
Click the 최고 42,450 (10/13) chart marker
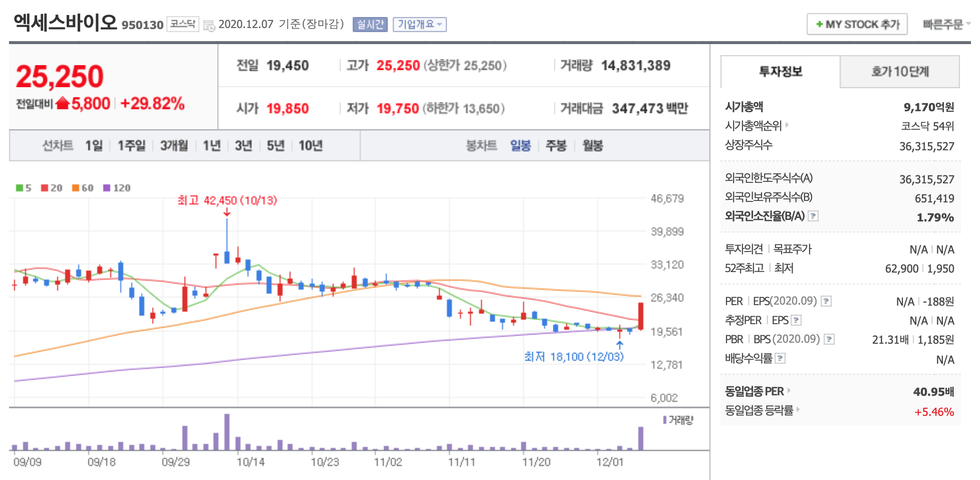[227, 200]
